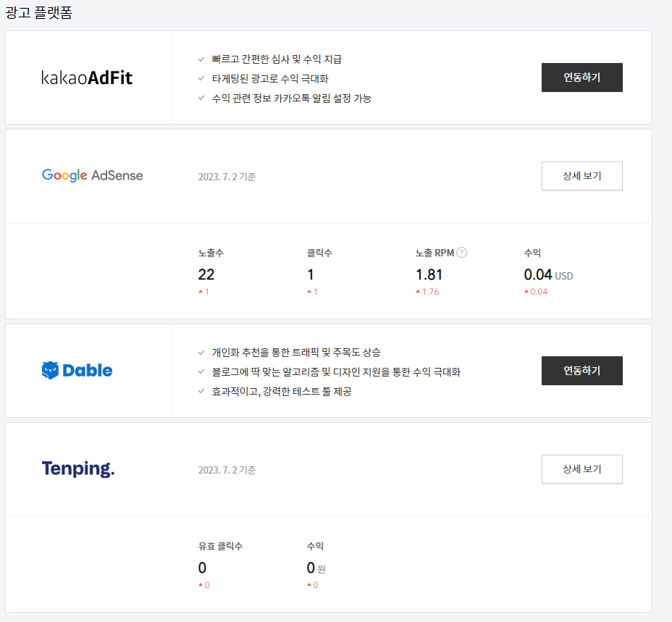Screen dimensions: 672x622
Task: Click the RPM value 1.81
Action: pos(429,274)
